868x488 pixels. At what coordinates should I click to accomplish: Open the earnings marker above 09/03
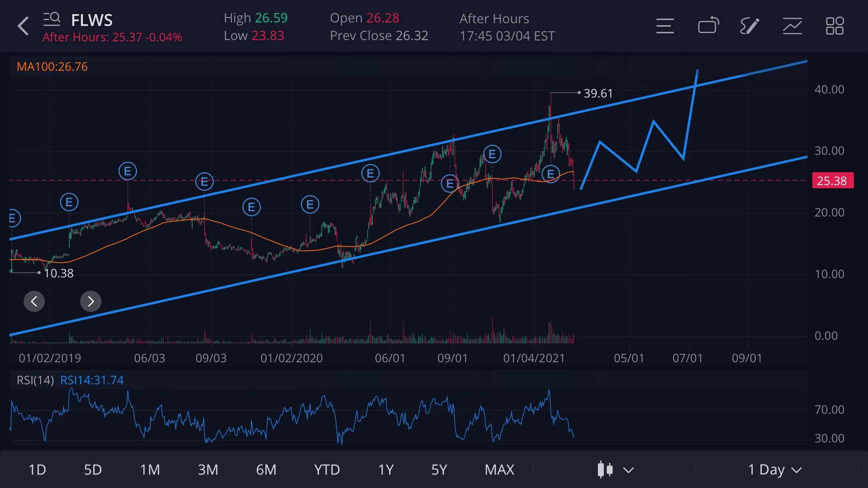tap(204, 182)
